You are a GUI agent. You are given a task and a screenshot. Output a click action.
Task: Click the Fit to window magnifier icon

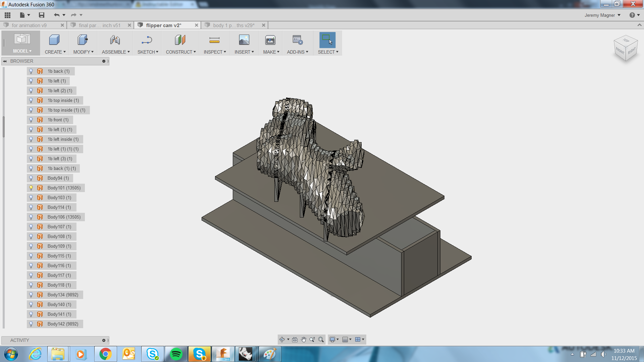pyautogui.click(x=321, y=340)
